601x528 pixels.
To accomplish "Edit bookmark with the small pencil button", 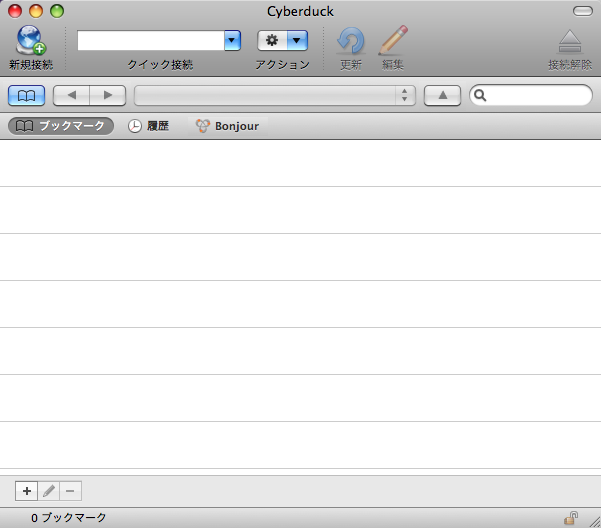I will click(x=49, y=491).
